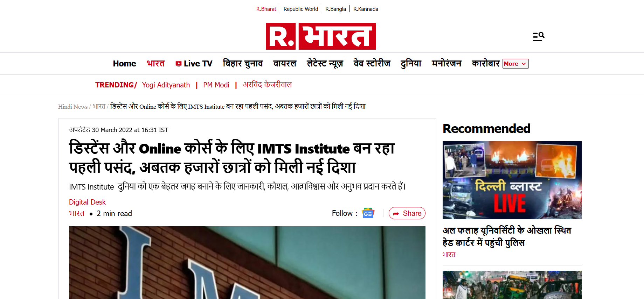
Task: Click the Google News follow icon
Action: (x=368, y=213)
